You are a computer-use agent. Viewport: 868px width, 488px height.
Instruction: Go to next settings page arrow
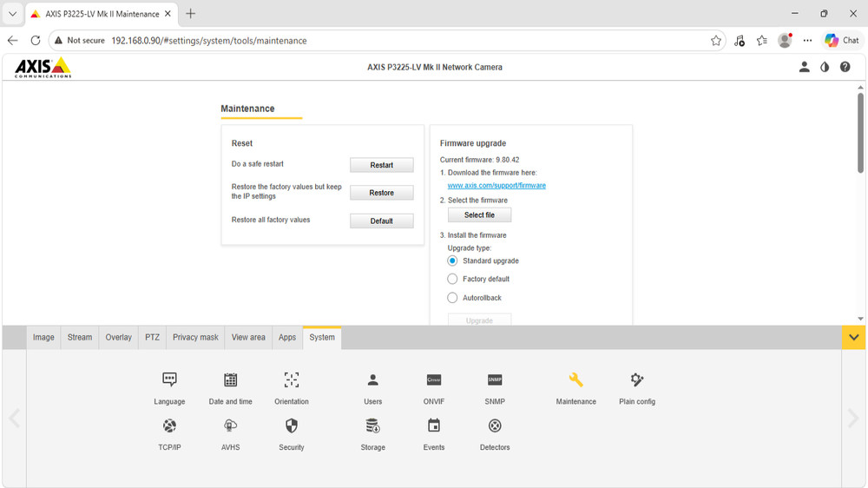click(853, 419)
